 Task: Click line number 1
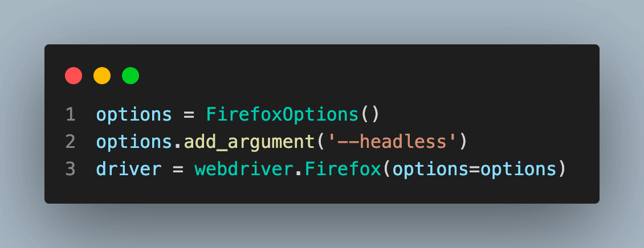[71, 114]
